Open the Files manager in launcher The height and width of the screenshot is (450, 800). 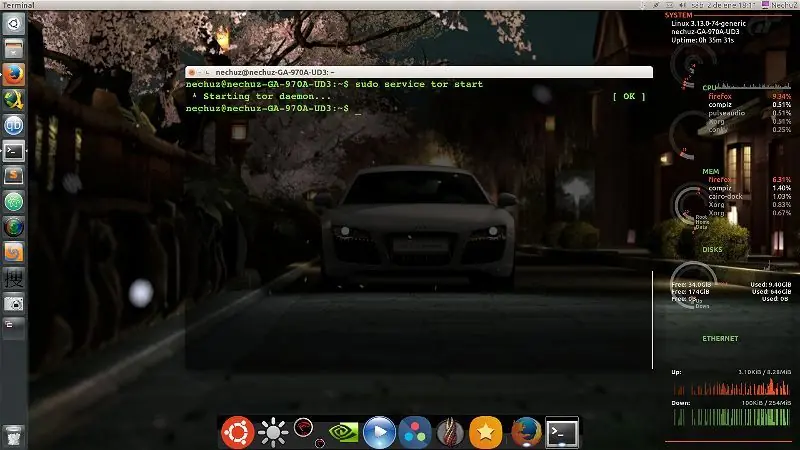(x=14, y=49)
